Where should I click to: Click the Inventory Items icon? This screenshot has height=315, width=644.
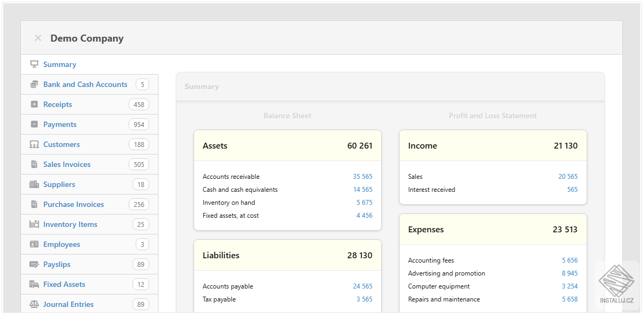tap(34, 224)
